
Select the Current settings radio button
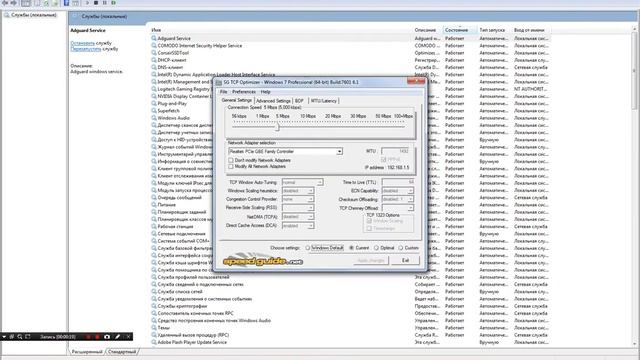[351, 248]
